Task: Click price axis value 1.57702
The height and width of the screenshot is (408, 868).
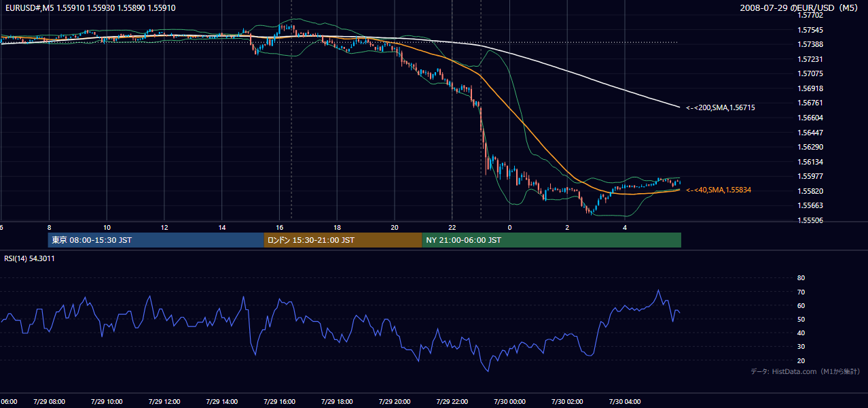Action: coord(809,15)
